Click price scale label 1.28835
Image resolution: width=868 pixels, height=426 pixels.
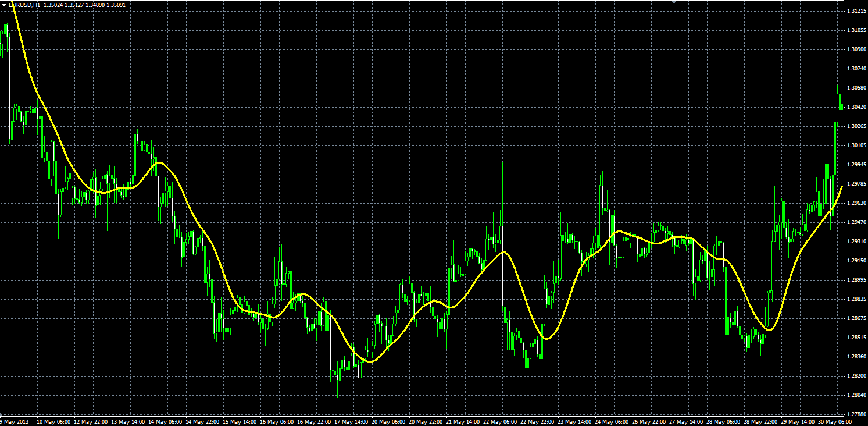tap(856, 299)
